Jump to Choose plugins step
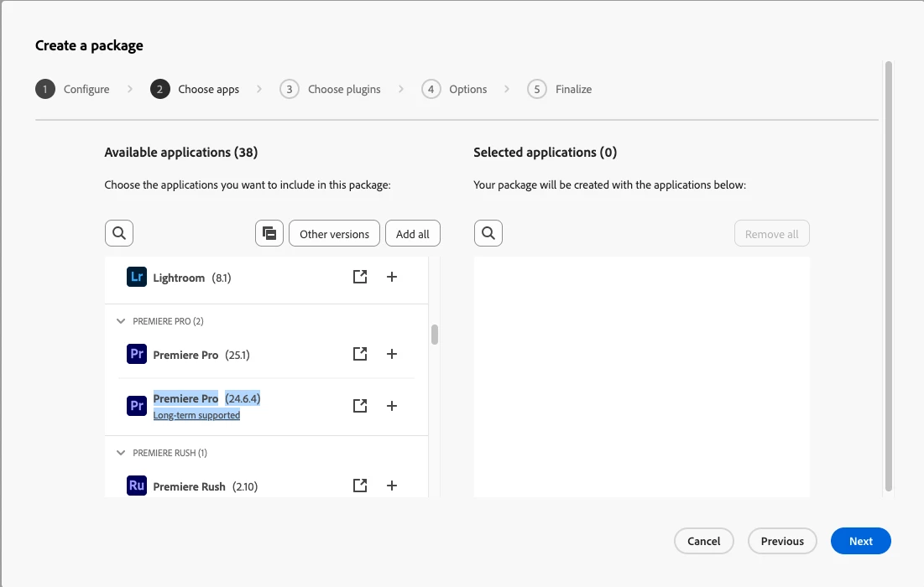 point(331,89)
